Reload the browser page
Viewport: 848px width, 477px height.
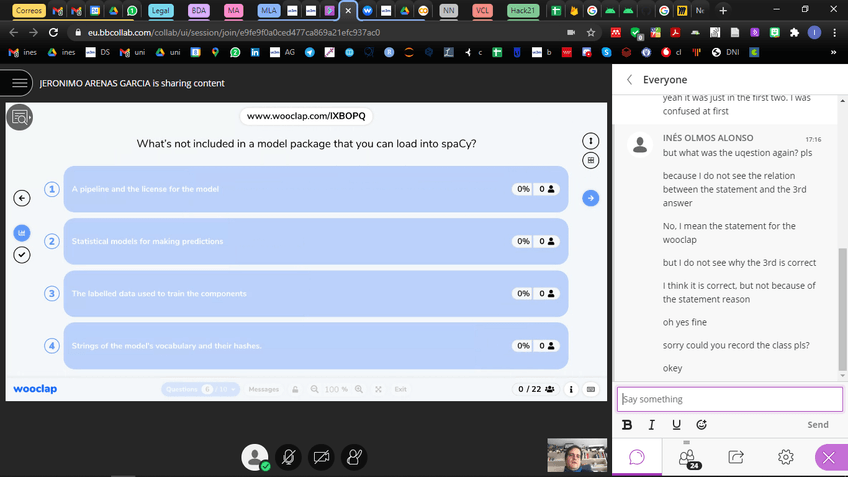(x=53, y=32)
